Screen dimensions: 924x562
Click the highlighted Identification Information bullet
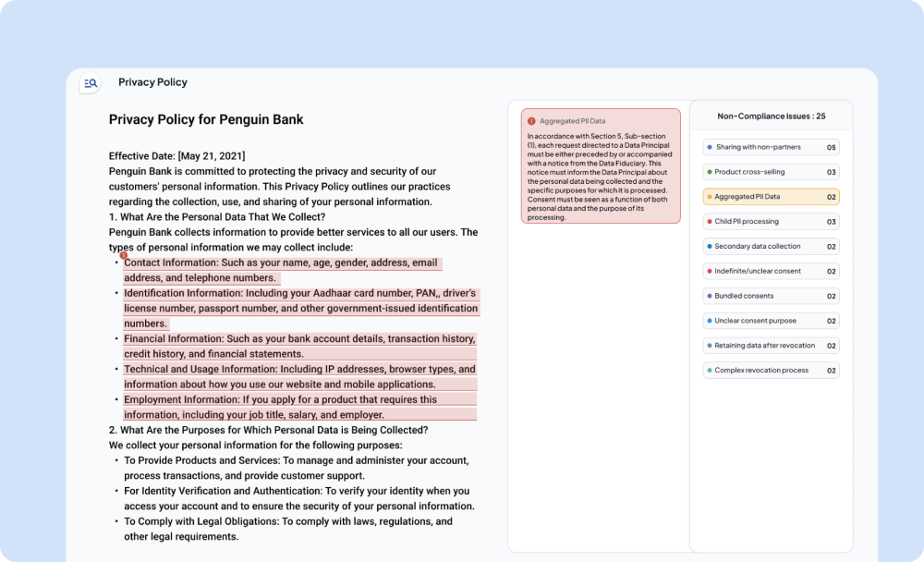tap(301, 309)
